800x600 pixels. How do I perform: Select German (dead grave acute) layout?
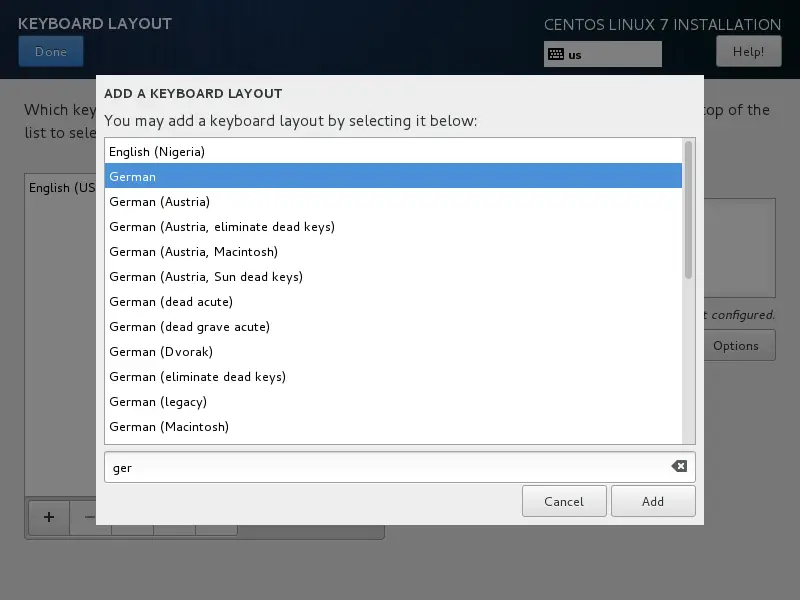393,327
